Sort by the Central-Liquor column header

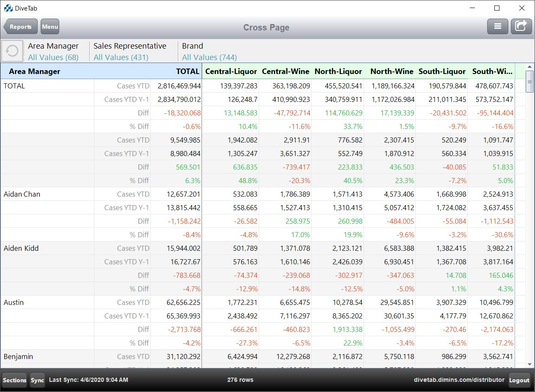coord(230,71)
